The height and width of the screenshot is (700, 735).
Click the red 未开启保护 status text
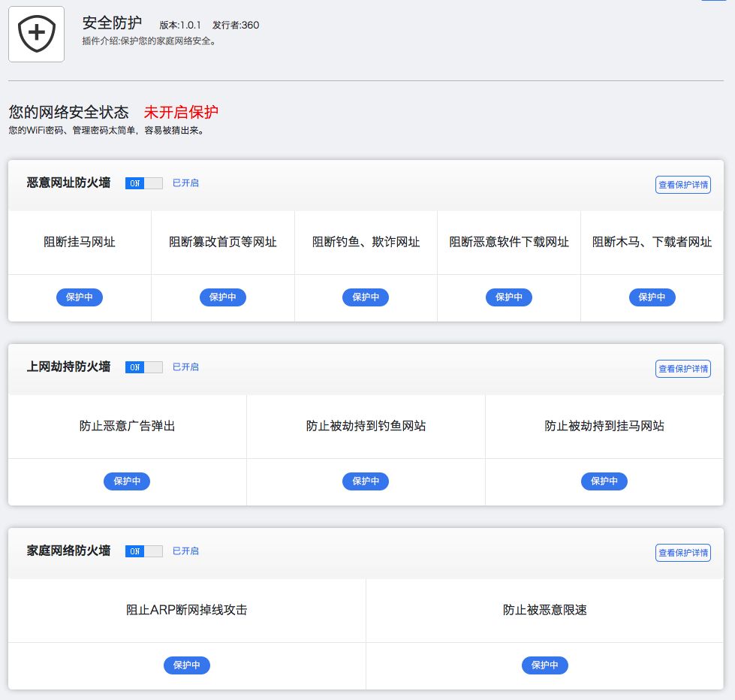coord(181,112)
